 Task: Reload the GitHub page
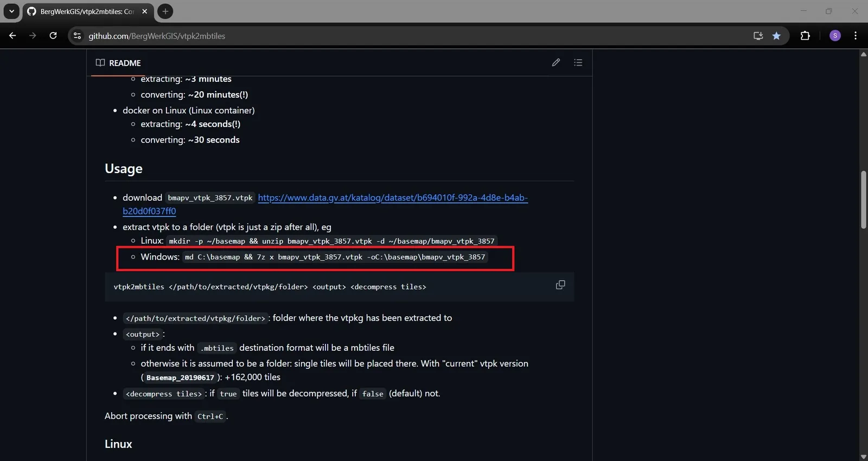pos(53,36)
